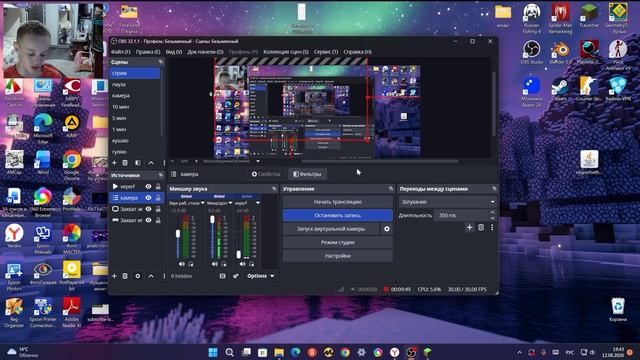Increase transition duration with up stepper
This screenshot has width=640, height=360.
(x=492, y=213)
